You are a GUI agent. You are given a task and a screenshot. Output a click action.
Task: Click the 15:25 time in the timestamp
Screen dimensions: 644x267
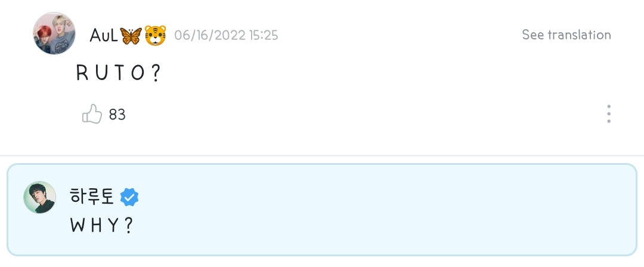pyautogui.click(x=264, y=35)
